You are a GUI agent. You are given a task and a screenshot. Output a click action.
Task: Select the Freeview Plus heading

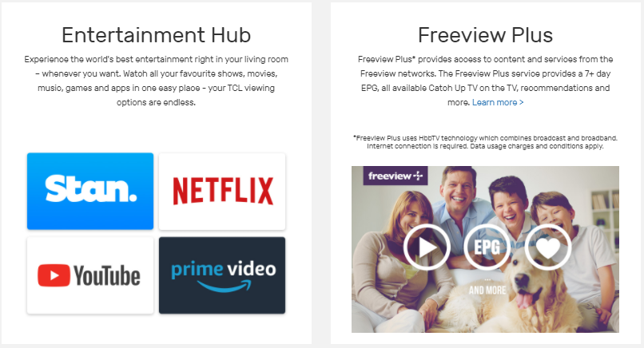(486, 35)
